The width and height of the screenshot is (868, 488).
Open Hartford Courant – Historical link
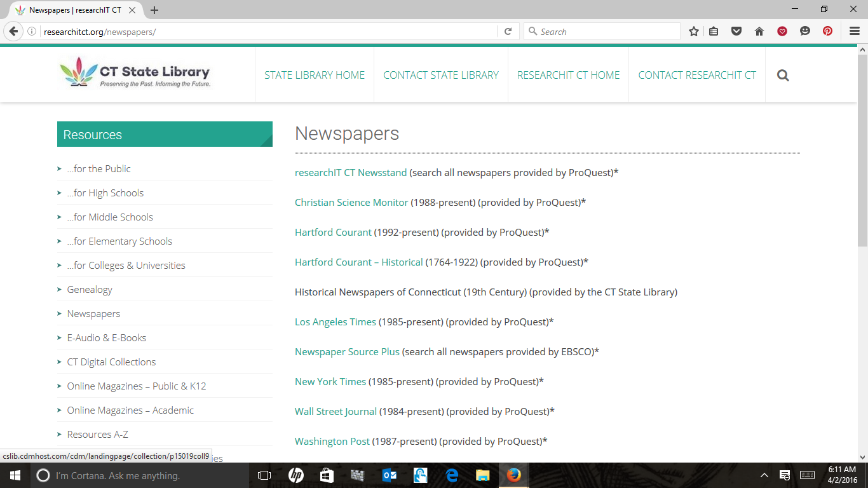pyautogui.click(x=359, y=262)
